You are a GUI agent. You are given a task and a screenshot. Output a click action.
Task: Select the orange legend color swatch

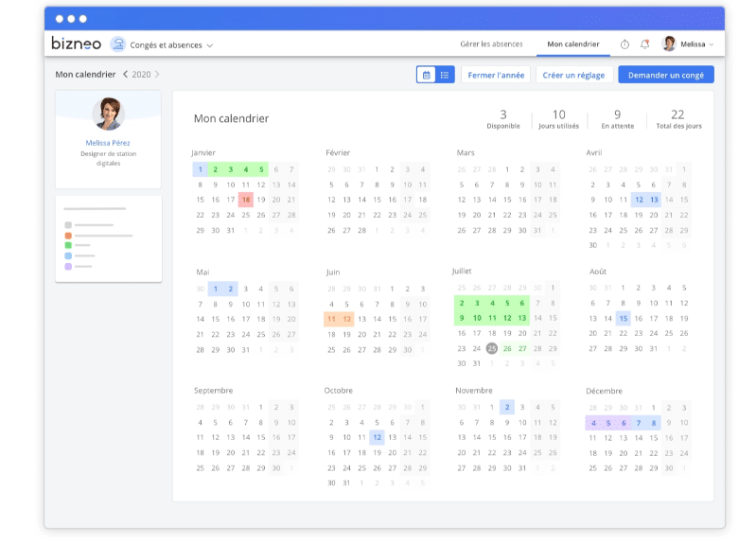point(68,236)
